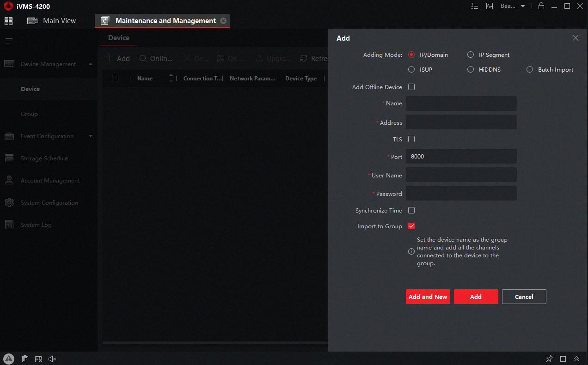Expand the double chevron up icon
The height and width of the screenshot is (365, 588).
576,359
